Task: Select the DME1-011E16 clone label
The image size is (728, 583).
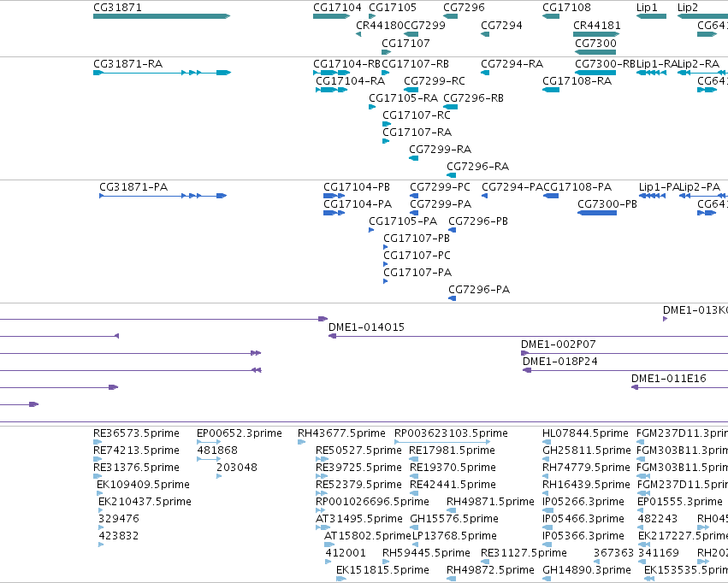Action: (669, 379)
